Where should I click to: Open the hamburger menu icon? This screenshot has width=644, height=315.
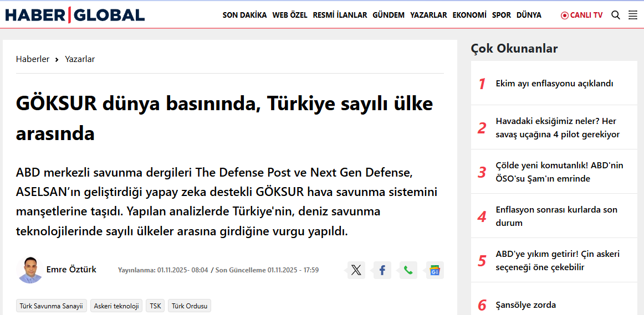[x=632, y=16]
